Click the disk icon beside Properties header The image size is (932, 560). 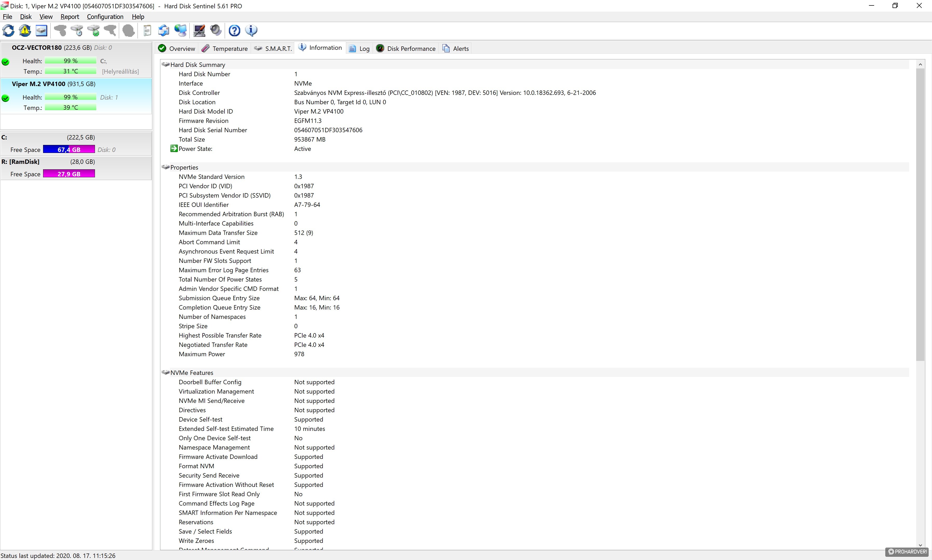click(165, 167)
